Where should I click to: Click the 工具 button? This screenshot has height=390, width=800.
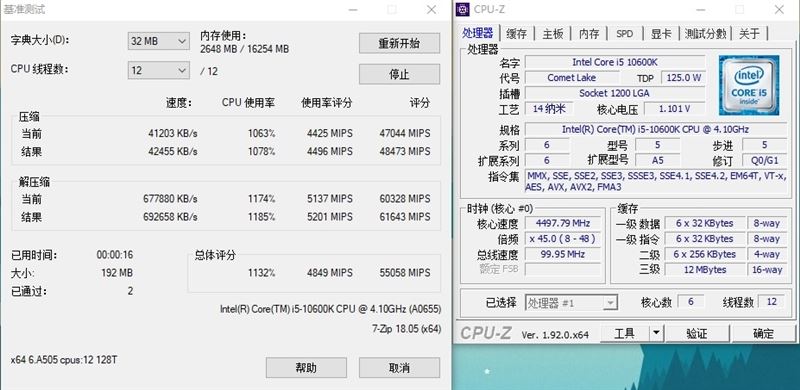click(624, 334)
